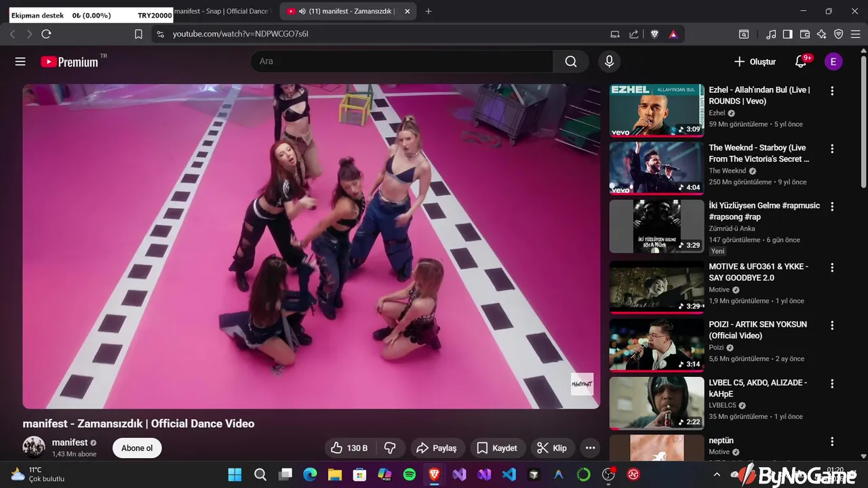Open the Zümrüd-ü Anka channel name
This screenshot has height=488, width=868.
point(732,228)
